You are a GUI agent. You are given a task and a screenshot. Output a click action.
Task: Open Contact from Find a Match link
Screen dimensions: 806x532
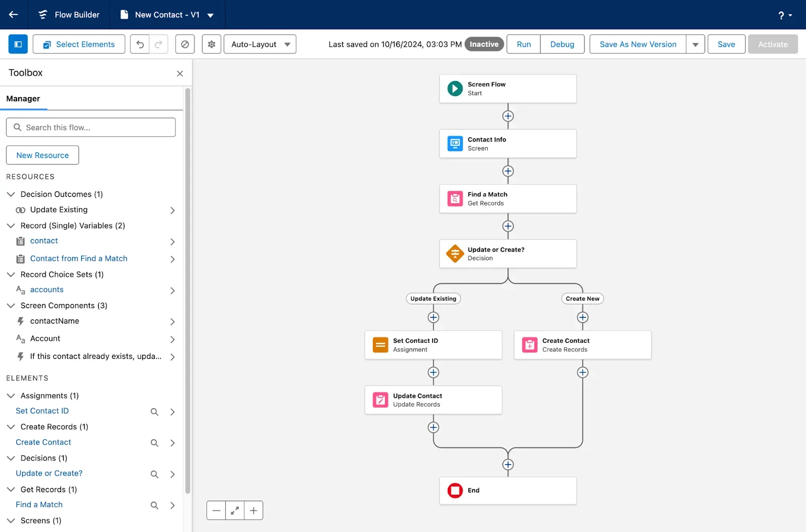click(79, 258)
